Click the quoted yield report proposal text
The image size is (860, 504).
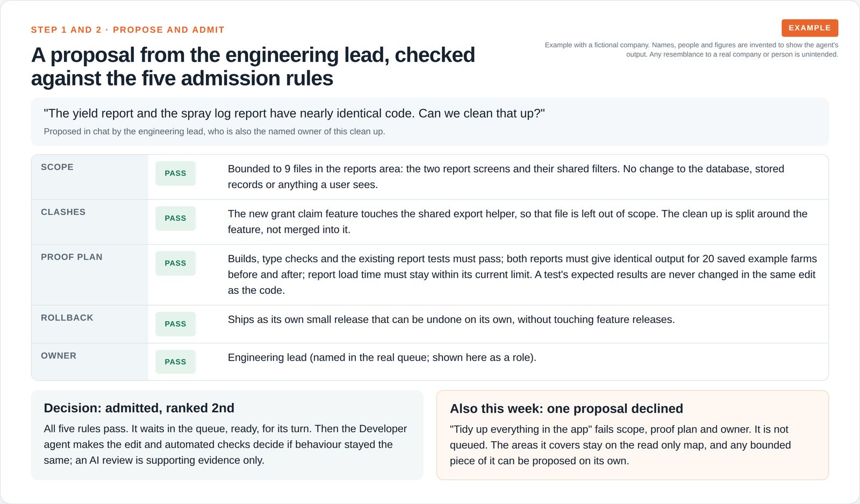click(x=294, y=113)
